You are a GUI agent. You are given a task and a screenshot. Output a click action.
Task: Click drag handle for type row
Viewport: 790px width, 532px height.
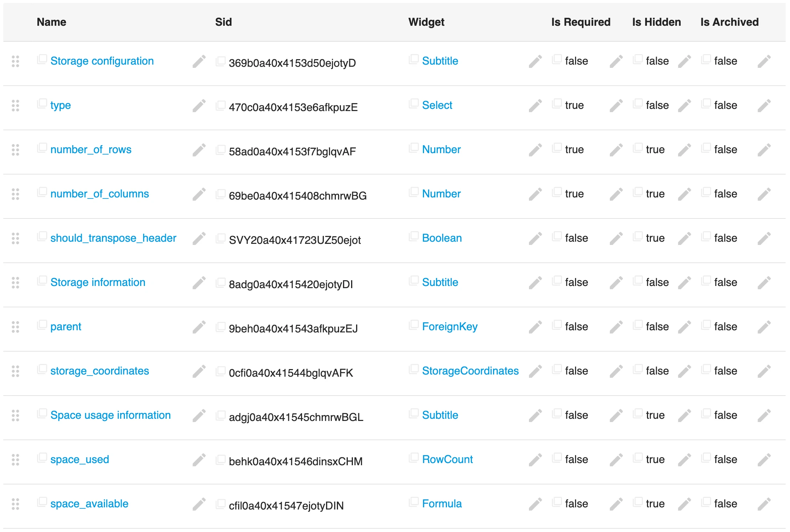15,106
